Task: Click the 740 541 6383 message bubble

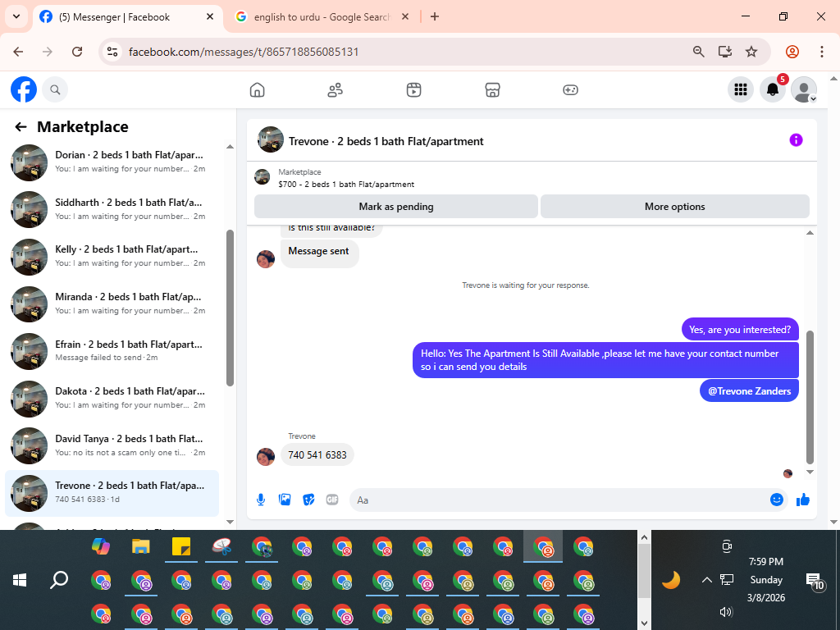Action: point(317,454)
